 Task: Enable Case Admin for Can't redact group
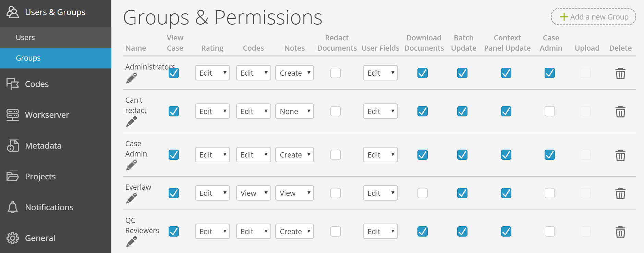(x=550, y=111)
